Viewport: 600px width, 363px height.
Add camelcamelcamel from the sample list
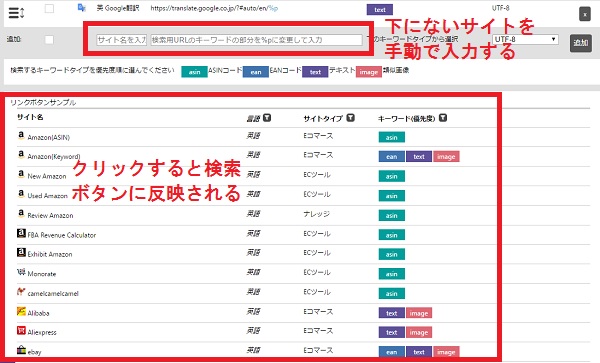(x=53, y=293)
